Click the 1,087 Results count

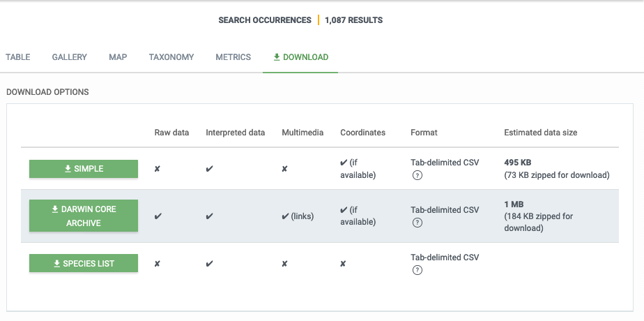pos(353,20)
